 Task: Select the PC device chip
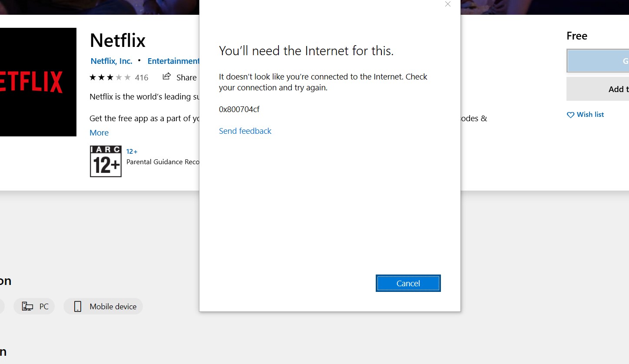(x=34, y=306)
